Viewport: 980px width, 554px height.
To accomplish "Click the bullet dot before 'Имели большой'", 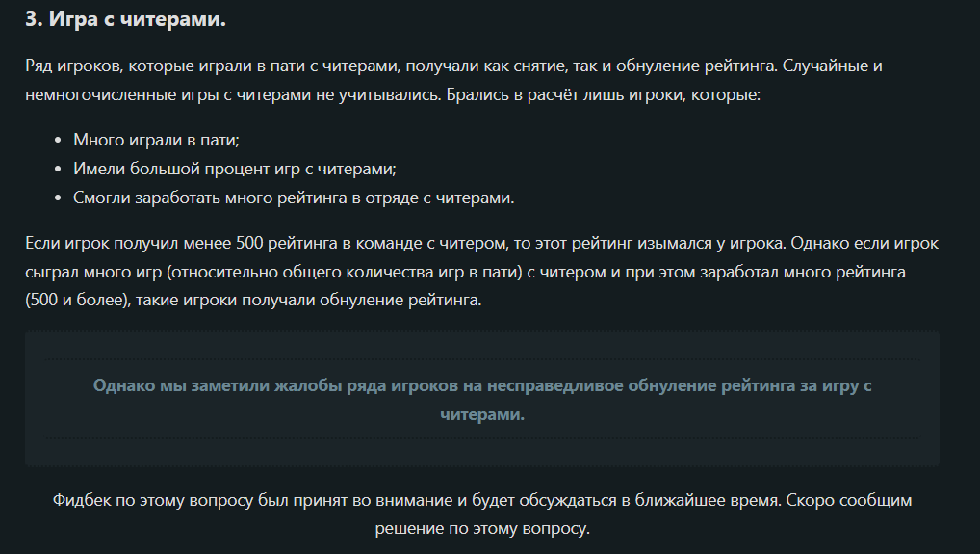I will coord(58,169).
